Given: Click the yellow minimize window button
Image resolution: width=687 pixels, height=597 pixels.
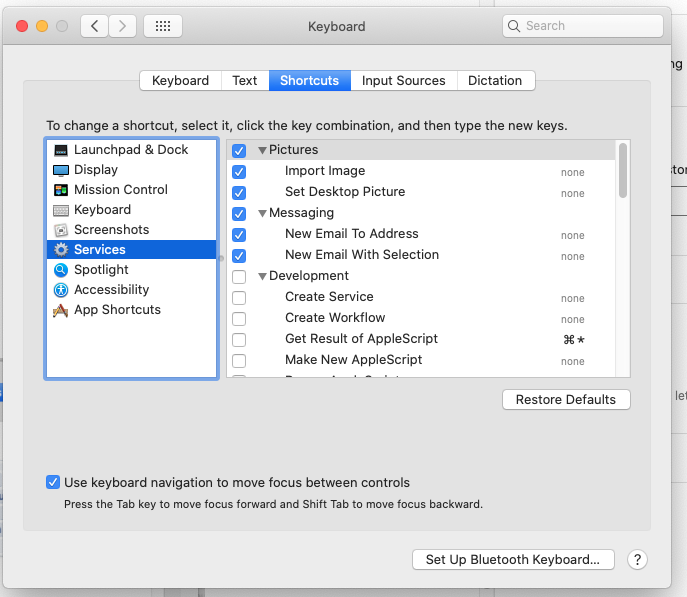Looking at the screenshot, I should coord(42,26).
